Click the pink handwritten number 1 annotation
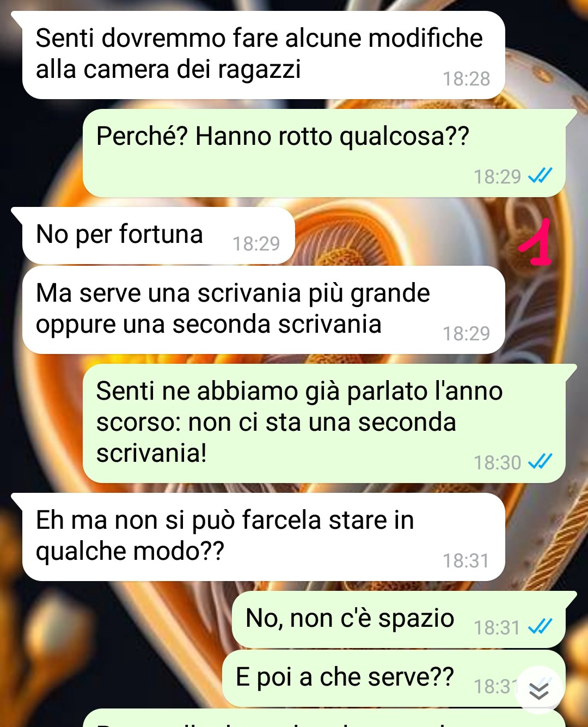The height and width of the screenshot is (727, 588). click(536, 242)
